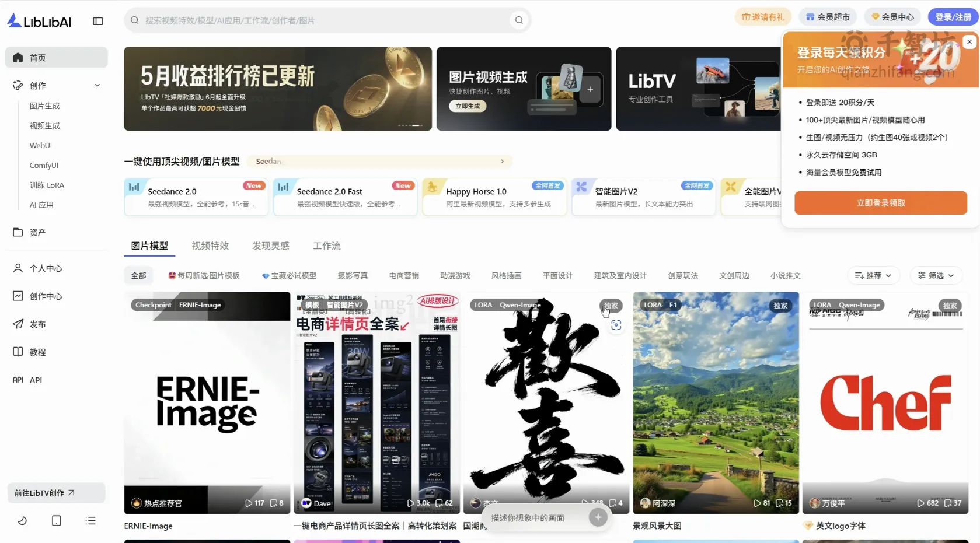Viewport: 980px width, 543px height.
Task: Click the 个人中心 person icon
Action: (18, 268)
